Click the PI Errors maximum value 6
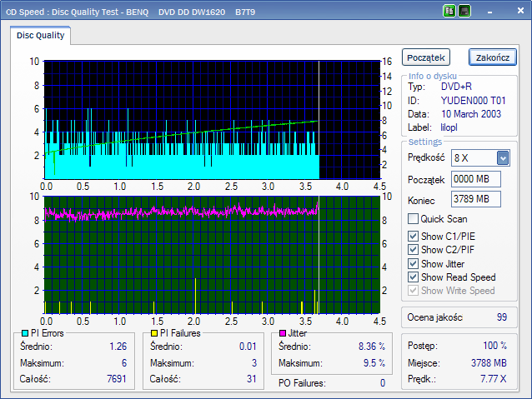The height and width of the screenshot is (399, 532). coord(124,363)
